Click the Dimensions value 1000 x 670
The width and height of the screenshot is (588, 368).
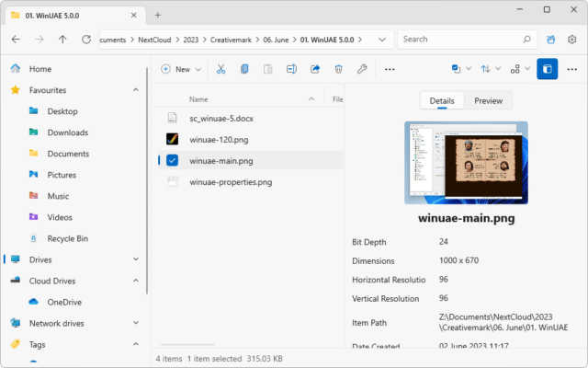(x=458, y=260)
